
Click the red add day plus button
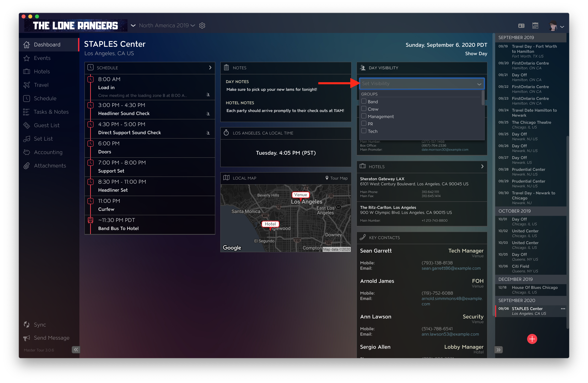tap(532, 339)
